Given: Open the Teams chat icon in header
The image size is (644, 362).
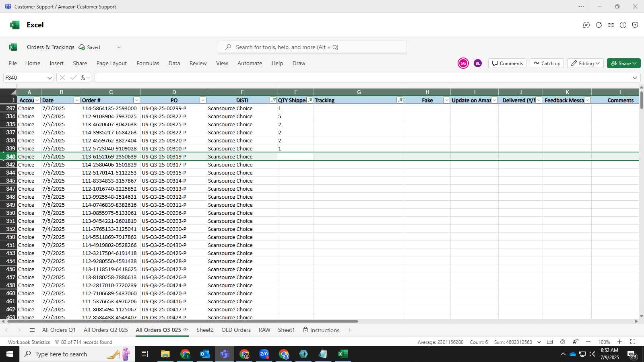Looking at the screenshot, I should click(586, 25).
